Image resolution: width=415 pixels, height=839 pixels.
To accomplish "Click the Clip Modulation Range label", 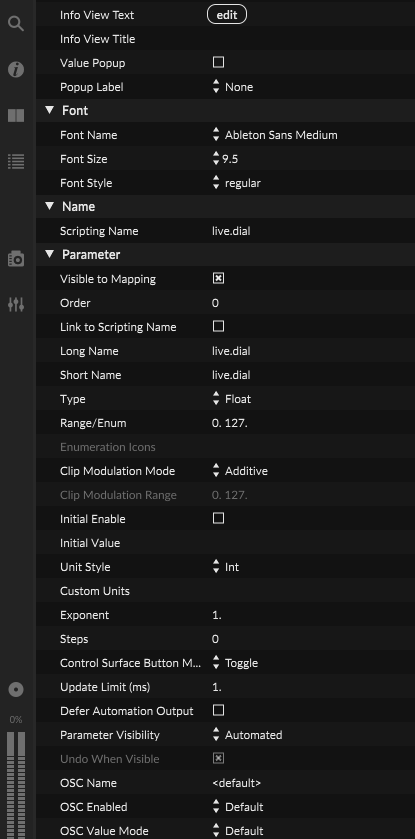I will 118,495.
